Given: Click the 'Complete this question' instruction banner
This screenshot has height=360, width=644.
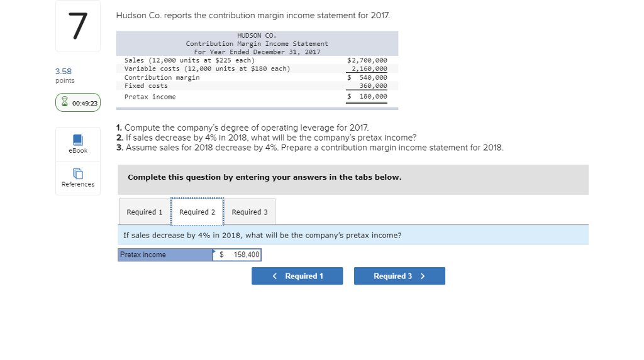Looking at the screenshot, I should pyautogui.click(x=353, y=180).
